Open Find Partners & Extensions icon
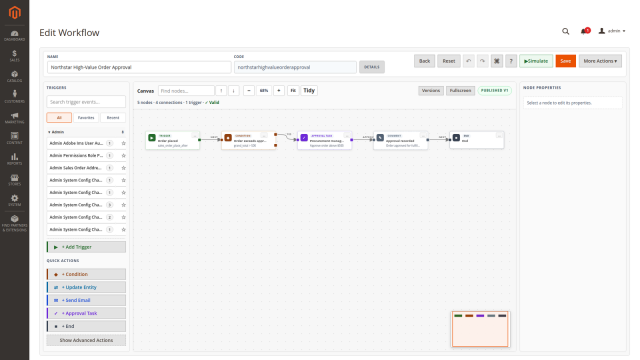640x360 pixels. (x=15, y=223)
